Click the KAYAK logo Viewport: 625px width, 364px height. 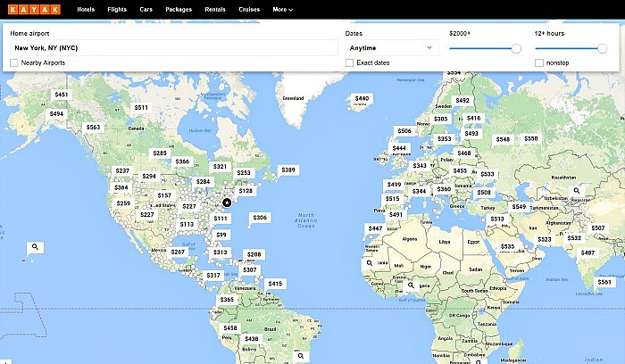(34, 9)
